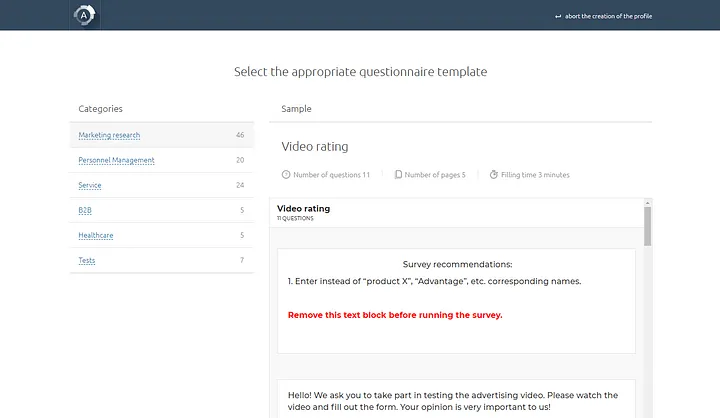Click the 'Hello! We ask you' intro paragraph
This screenshot has width=720, height=418.
coord(453,401)
